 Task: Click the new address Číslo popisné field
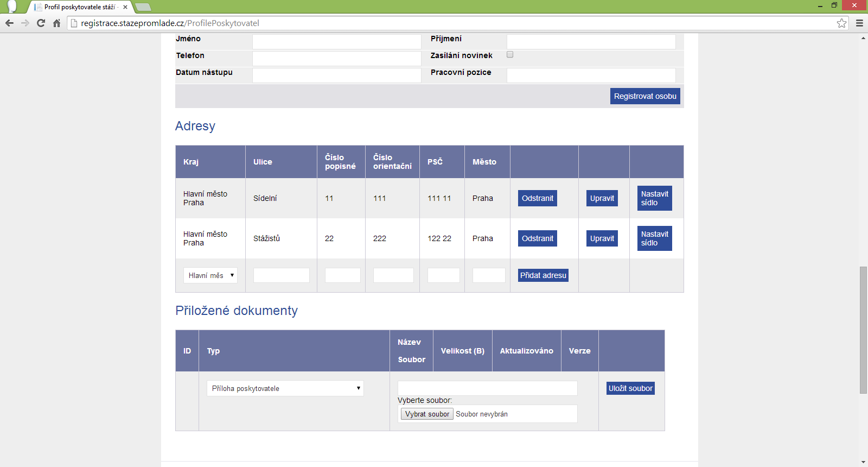point(343,275)
